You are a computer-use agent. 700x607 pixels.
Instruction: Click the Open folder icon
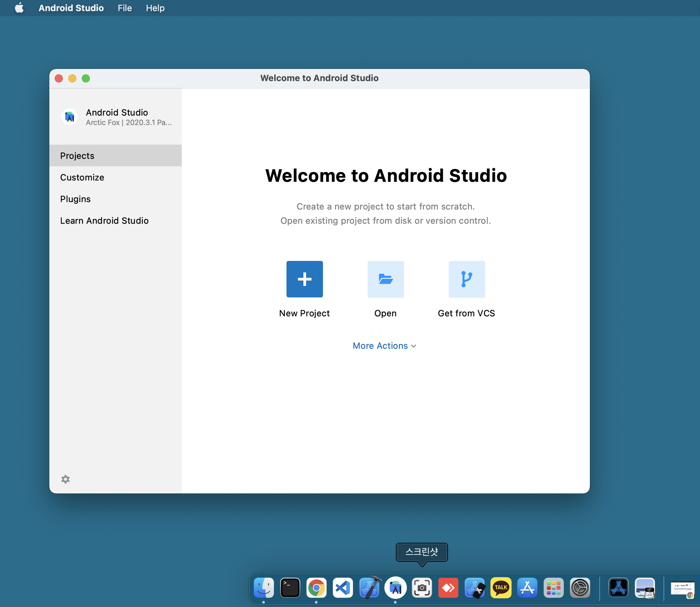point(385,279)
